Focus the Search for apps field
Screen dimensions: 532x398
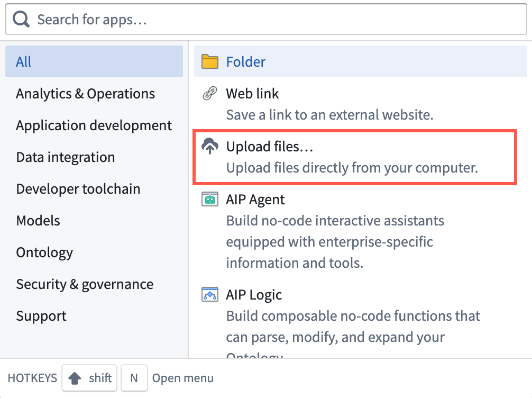click(x=266, y=20)
